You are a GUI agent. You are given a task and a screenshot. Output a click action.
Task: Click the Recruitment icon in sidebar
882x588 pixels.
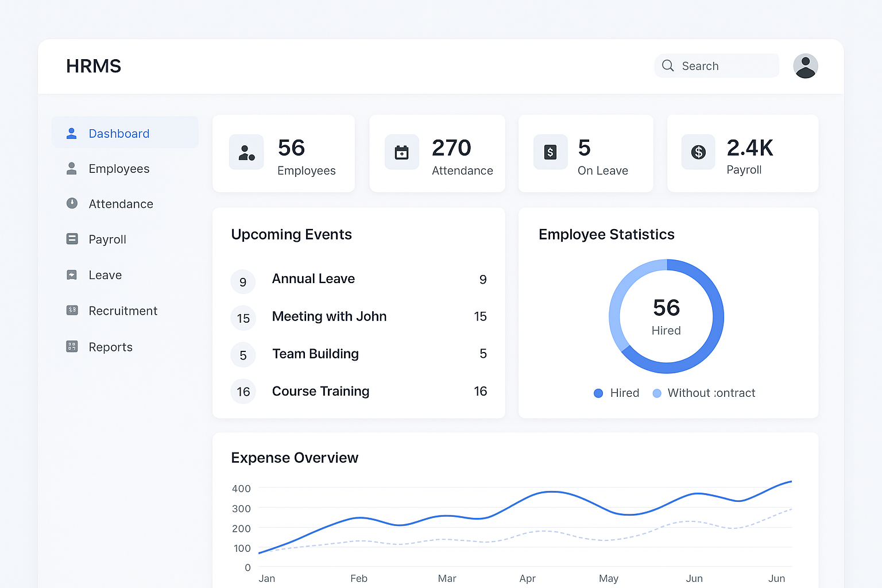72,310
